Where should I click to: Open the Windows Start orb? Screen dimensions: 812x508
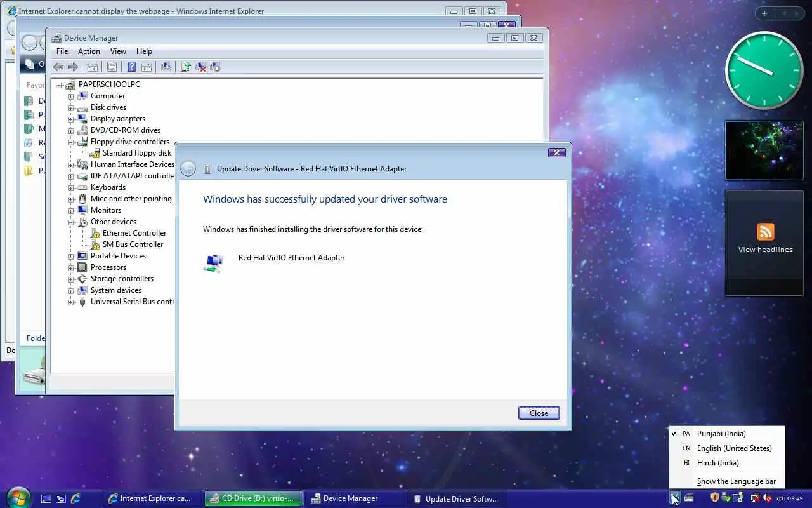(x=18, y=497)
